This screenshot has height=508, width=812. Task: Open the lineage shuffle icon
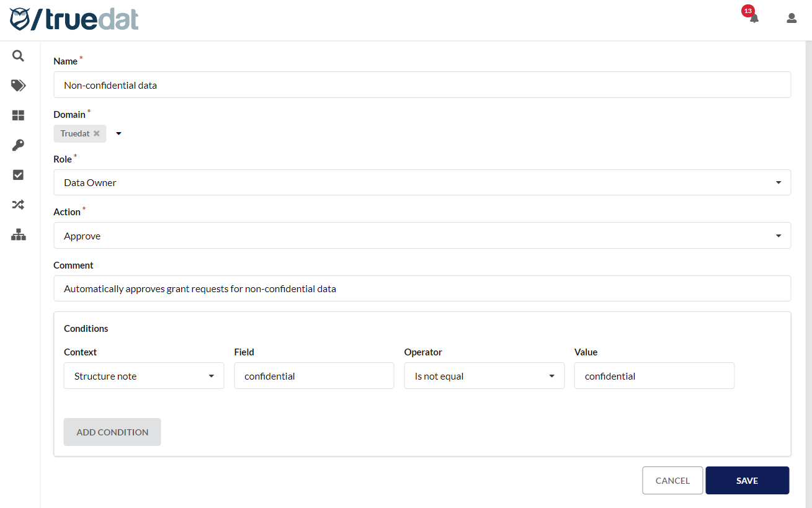18,204
